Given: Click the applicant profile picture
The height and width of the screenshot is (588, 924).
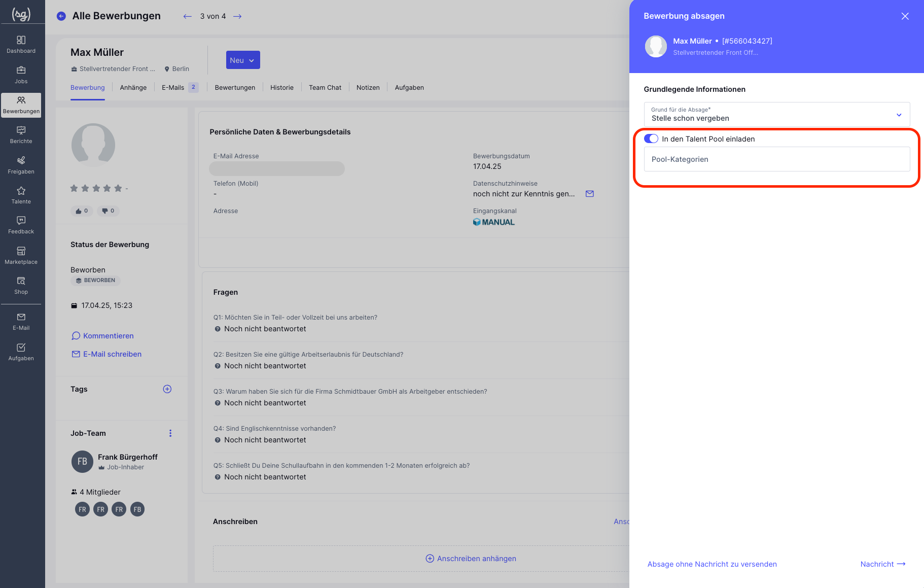Looking at the screenshot, I should (93, 145).
